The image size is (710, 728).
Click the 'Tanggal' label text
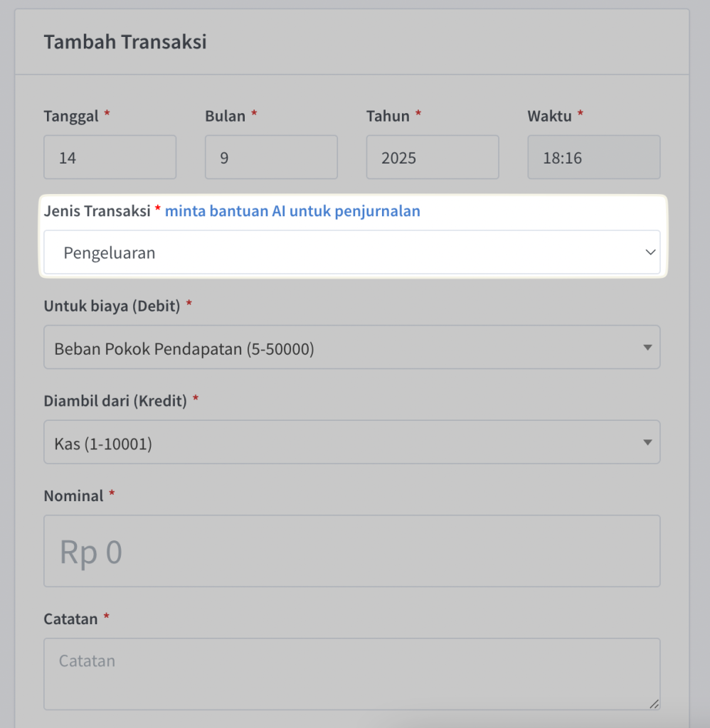[x=71, y=117]
